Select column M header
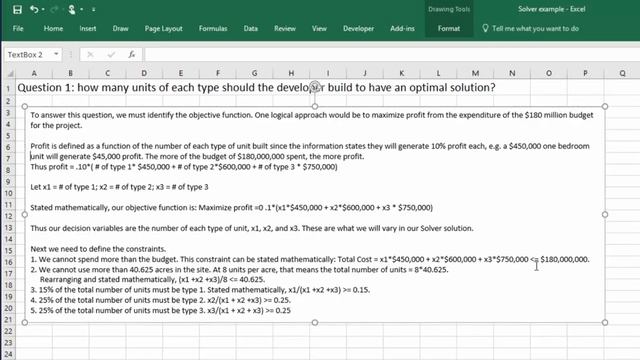640x360 pixels. (x=475, y=73)
